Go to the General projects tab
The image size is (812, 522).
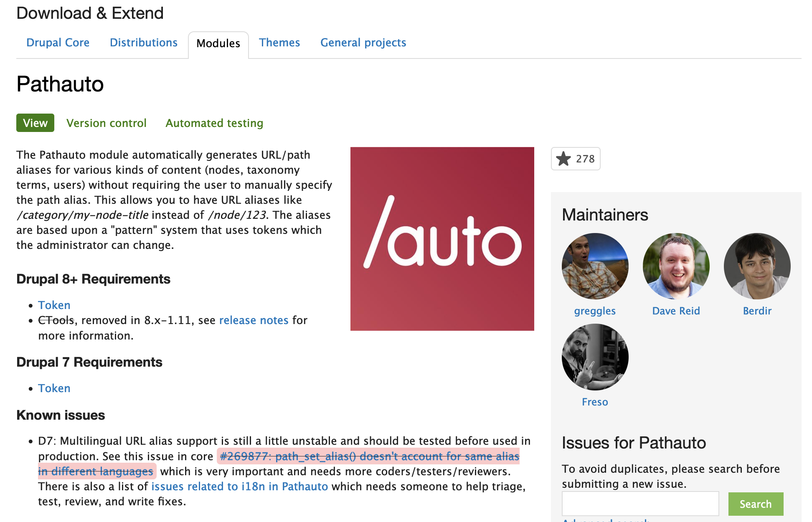tap(363, 43)
